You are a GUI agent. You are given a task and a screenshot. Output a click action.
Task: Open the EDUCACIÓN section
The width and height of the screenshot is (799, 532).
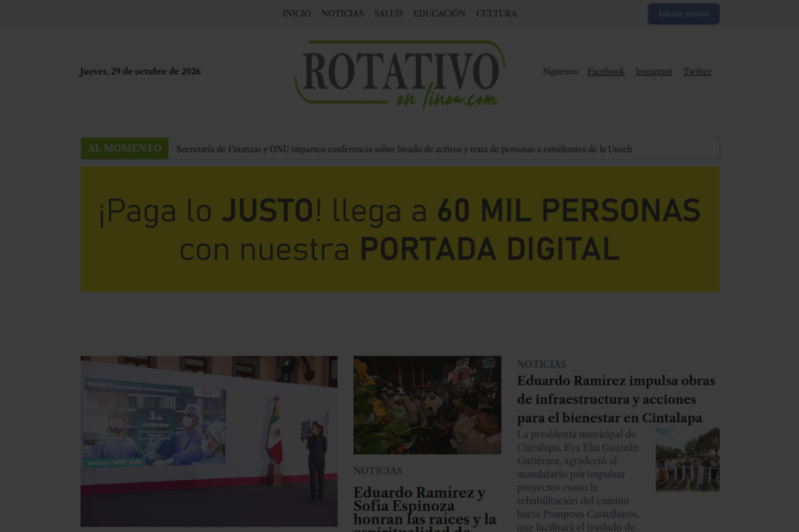tap(439, 14)
